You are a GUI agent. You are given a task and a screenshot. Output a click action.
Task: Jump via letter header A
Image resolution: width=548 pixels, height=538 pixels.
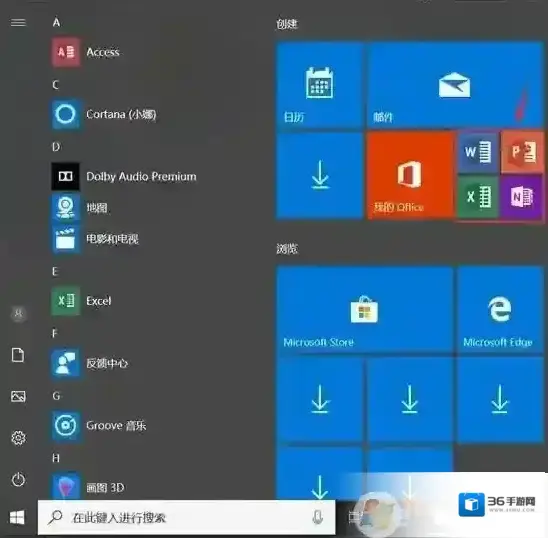tap(56, 22)
